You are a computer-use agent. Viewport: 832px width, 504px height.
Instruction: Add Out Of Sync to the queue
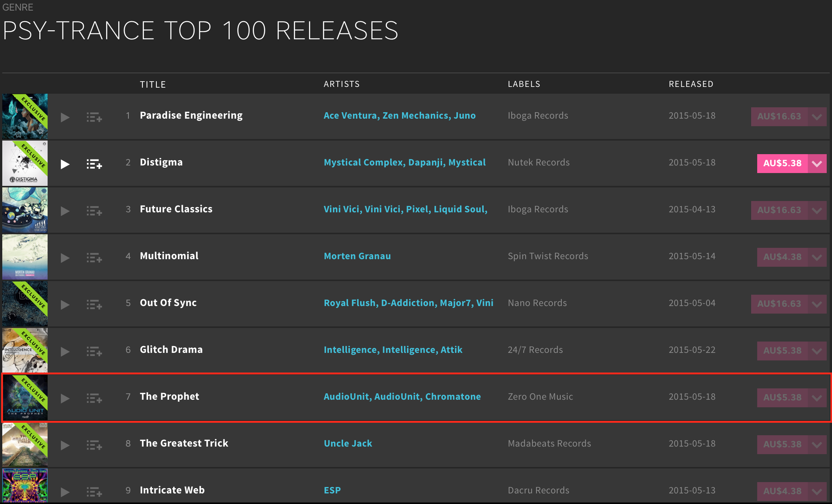(x=94, y=305)
